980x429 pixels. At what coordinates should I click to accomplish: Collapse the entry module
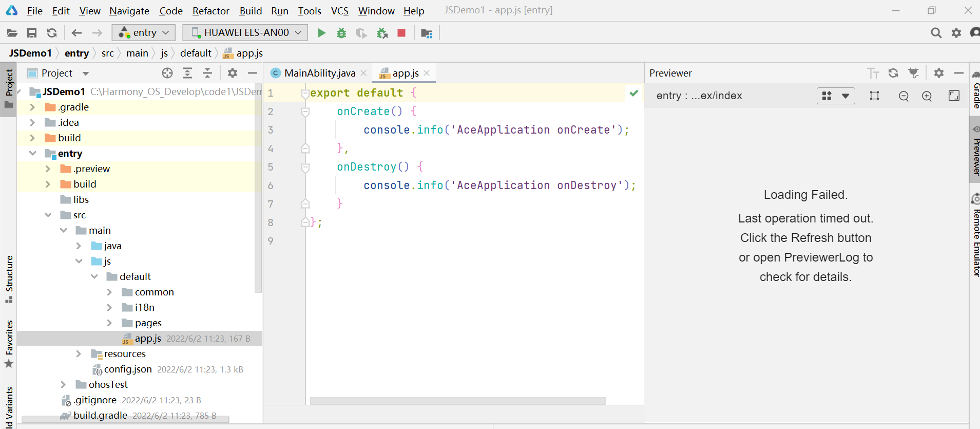click(32, 153)
